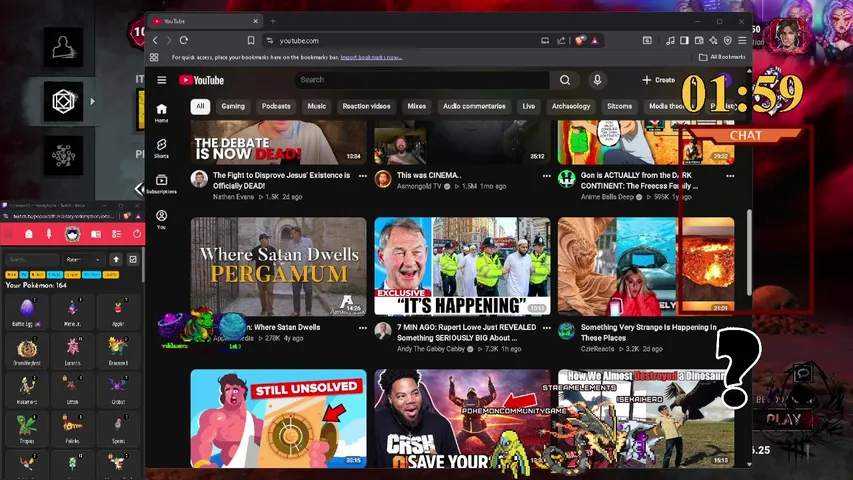853x480 pixels.
Task: Click the YouTube search input field
Action: click(x=422, y=80)
